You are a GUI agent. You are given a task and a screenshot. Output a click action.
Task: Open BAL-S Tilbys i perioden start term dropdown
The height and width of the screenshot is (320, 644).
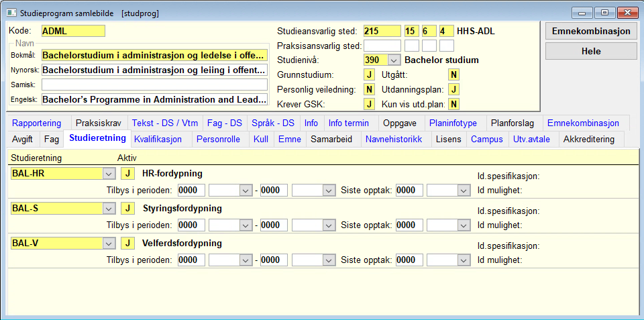pyautogui.click(x=246, y=225)
